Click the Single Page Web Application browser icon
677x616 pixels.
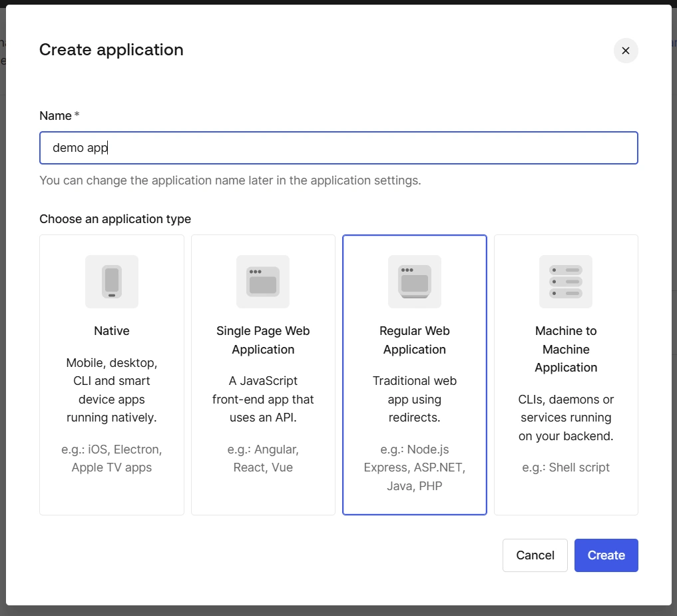263,281
